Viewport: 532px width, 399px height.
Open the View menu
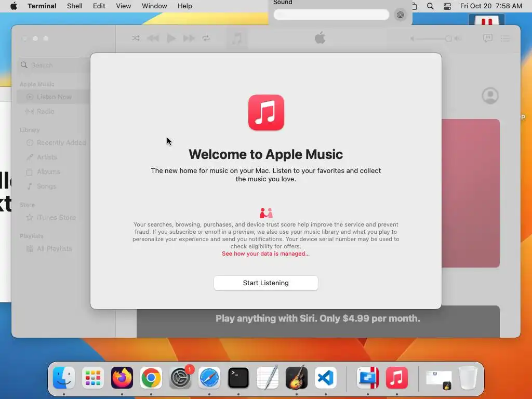pos(124,6)
